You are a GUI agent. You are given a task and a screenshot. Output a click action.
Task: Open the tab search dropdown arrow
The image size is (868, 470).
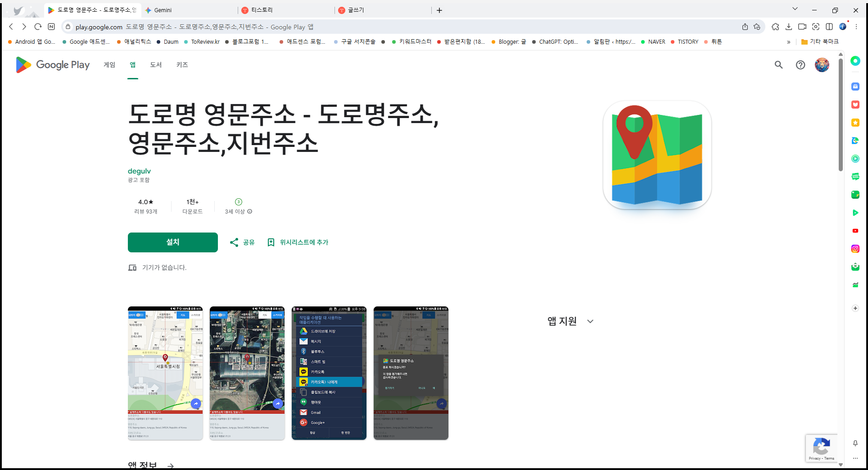pos(795,9)
